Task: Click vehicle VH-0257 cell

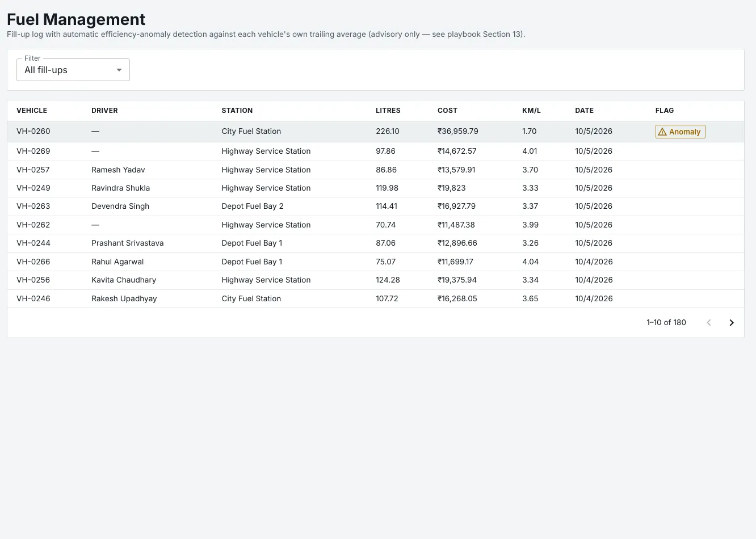Action: 33,170
